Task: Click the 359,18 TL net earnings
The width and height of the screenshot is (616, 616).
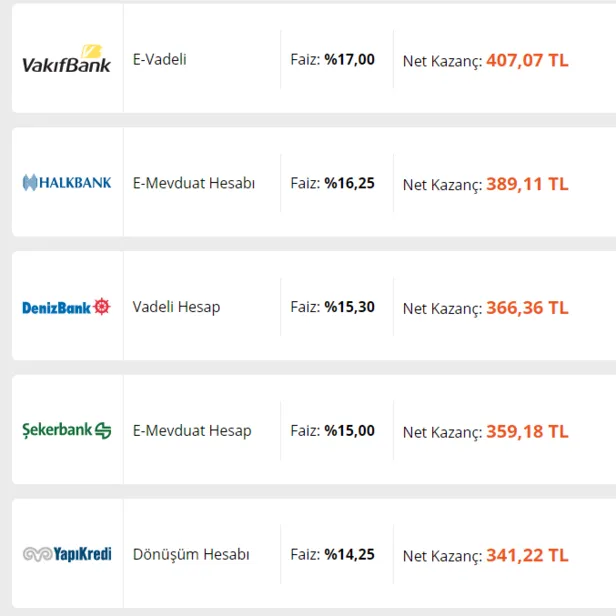Action: pyautogui.click(x=527, y=432)
